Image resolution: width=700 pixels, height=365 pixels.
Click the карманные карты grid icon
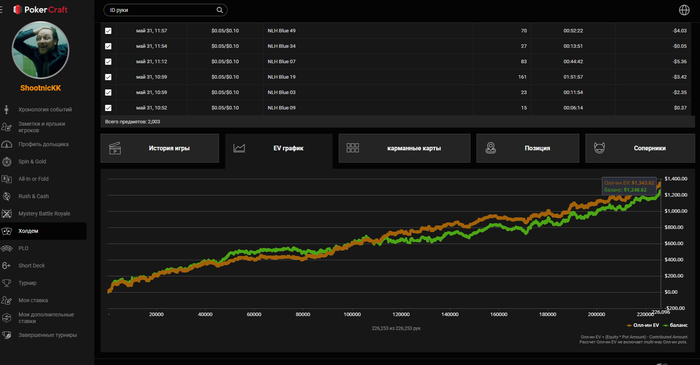[353, 148]
